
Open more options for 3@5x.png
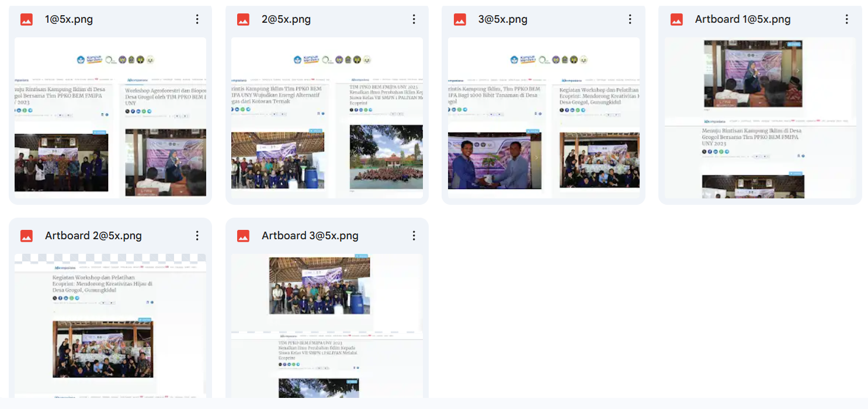tap(630, 19)
